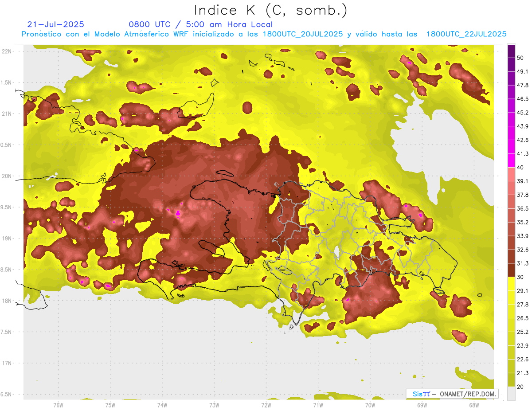This screenshot has height=411, width=532.
Task: Click the "30" color bar label
Action: coord(520,277)
